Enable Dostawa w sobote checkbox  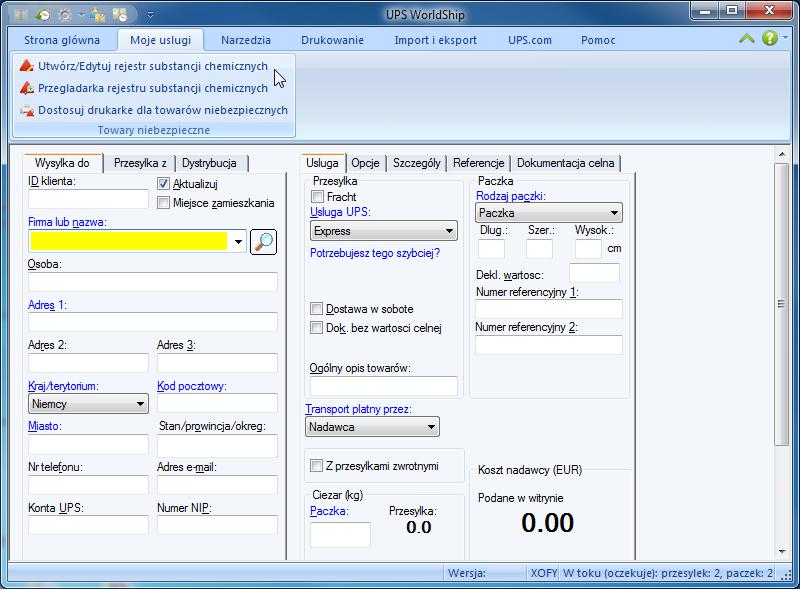(316, 309)
